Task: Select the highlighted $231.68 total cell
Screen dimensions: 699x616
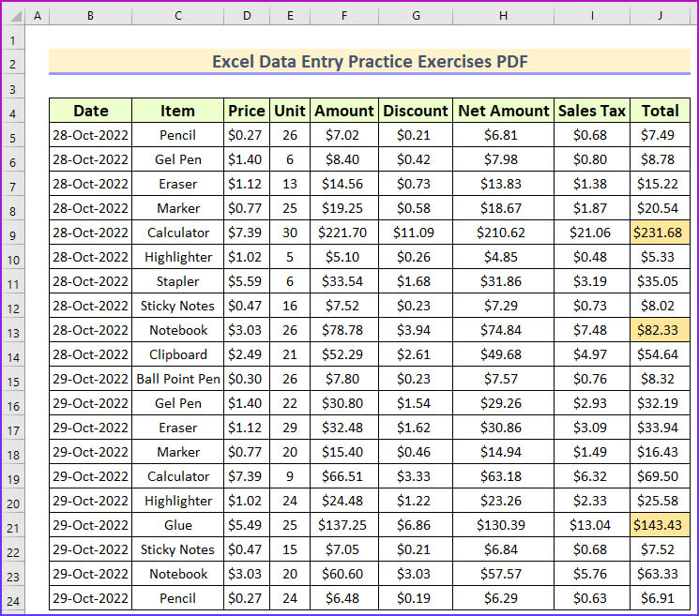Action: click(x=661, y=233)
